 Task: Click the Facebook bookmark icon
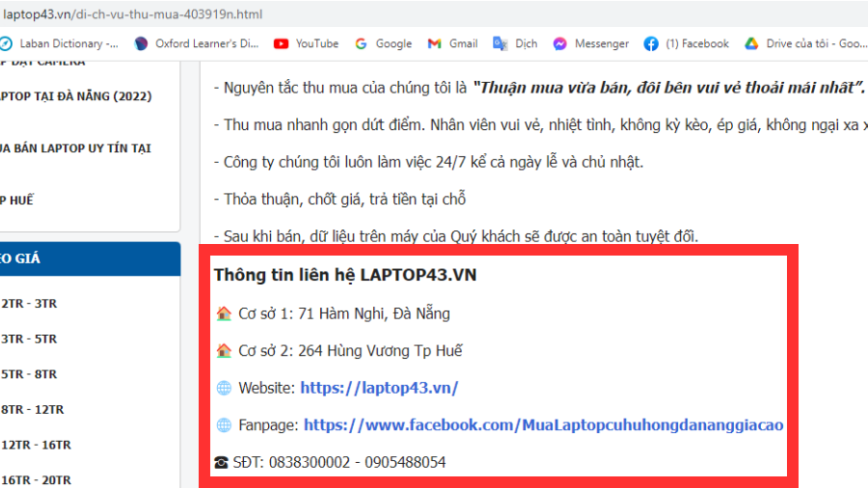pyautogui.click(x=651, y=43)
